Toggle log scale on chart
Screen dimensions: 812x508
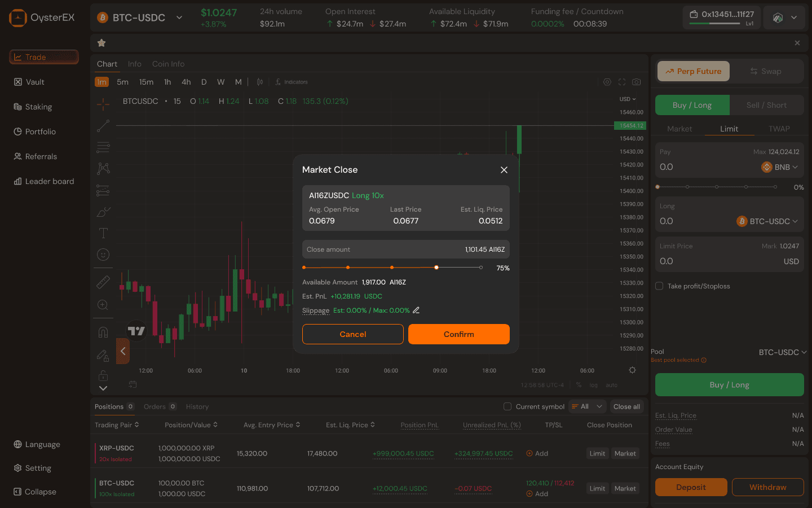(x=594, y=385)
